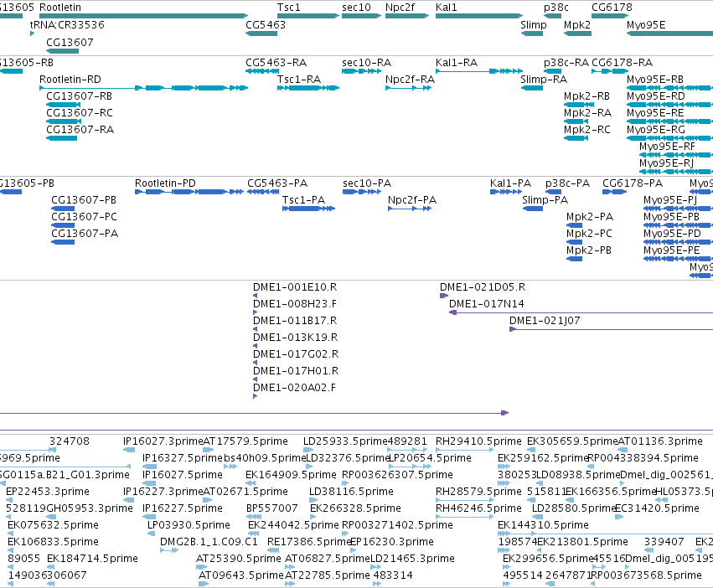Select the Tsc1-RA transcript

pos(308,88)
